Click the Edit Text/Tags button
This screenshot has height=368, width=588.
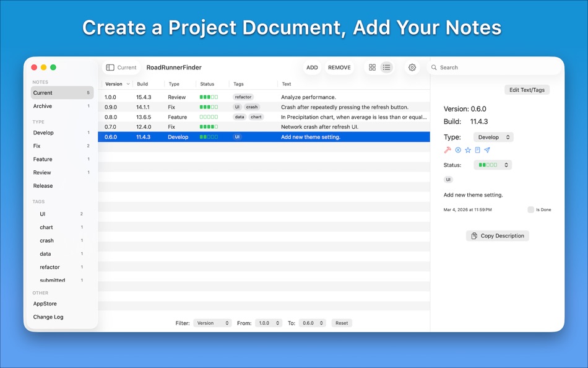(x=527, y=89)
